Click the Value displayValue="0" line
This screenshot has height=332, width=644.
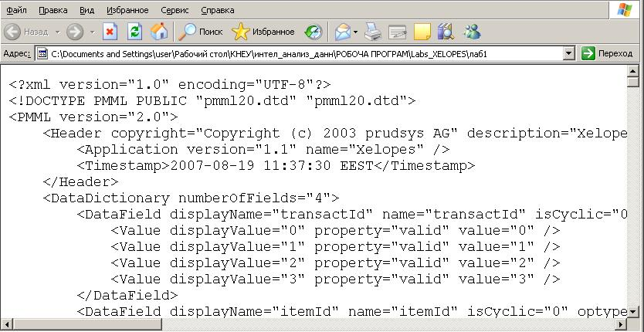coord(335,231)
